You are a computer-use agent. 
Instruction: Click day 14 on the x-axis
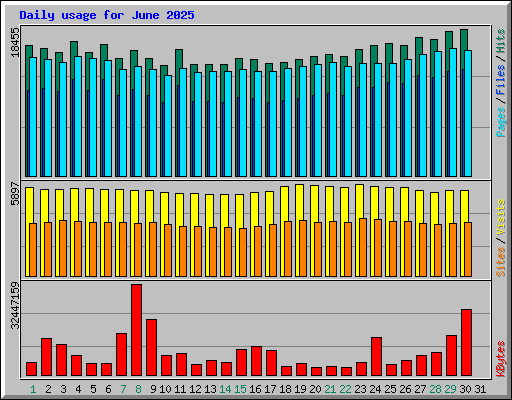225,389
